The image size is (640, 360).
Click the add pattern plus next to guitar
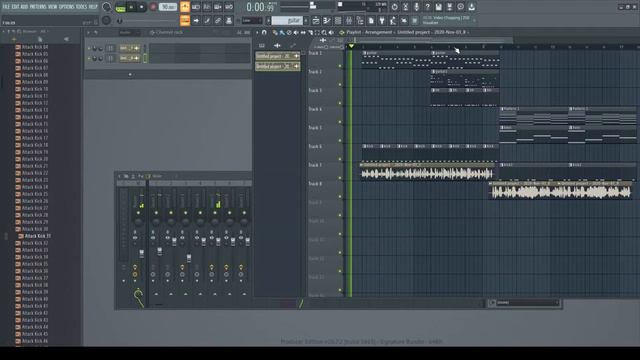[x=306, y=20]
